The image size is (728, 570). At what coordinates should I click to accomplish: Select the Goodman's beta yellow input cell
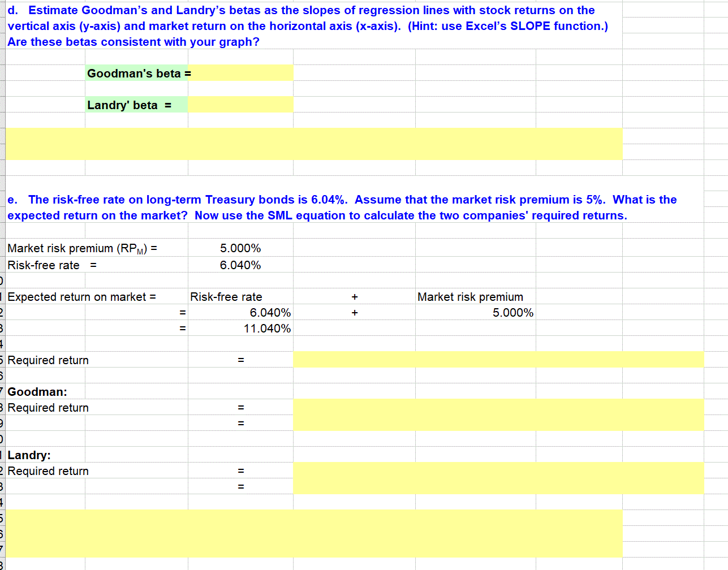240,73
